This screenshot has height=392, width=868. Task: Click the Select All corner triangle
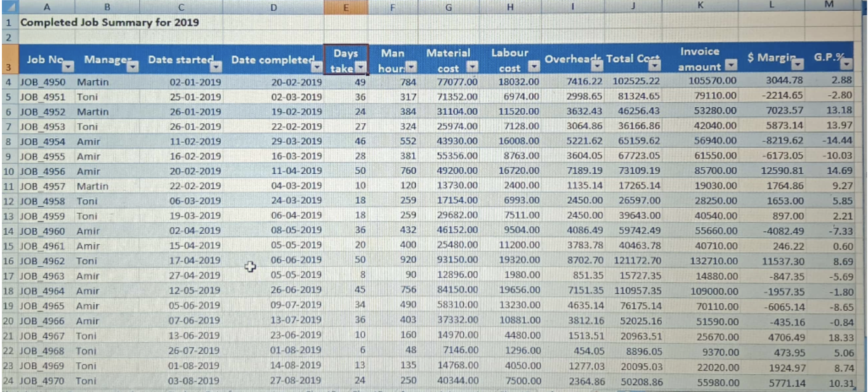pyautogui.click(x=9, y=8)
